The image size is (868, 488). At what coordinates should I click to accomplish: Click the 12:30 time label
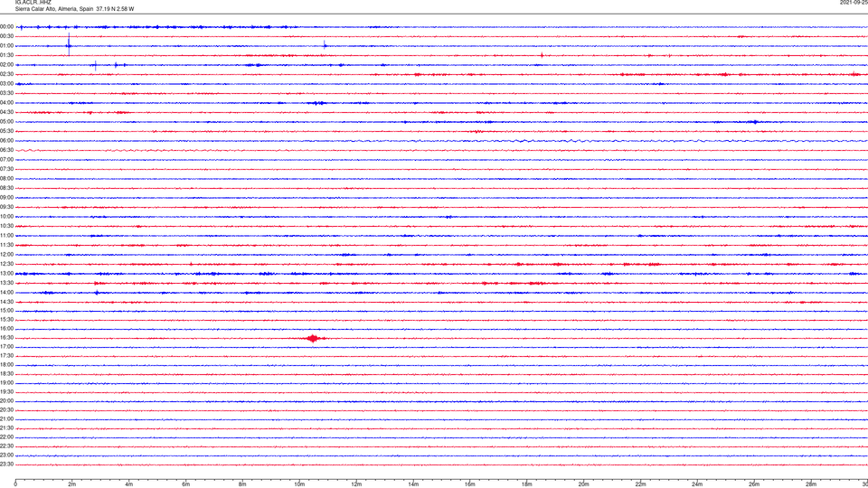tap(6, 264)
